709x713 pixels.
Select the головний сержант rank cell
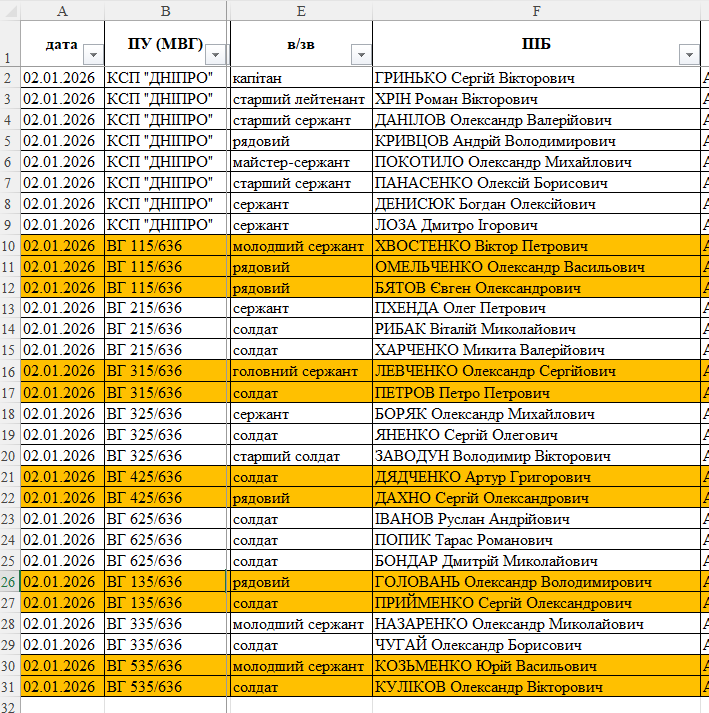[301, 371]
